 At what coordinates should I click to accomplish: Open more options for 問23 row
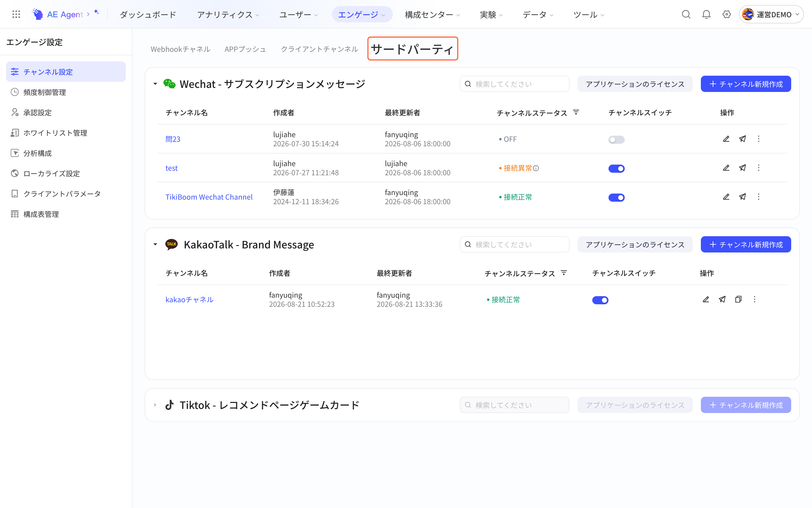click(759, 139)
